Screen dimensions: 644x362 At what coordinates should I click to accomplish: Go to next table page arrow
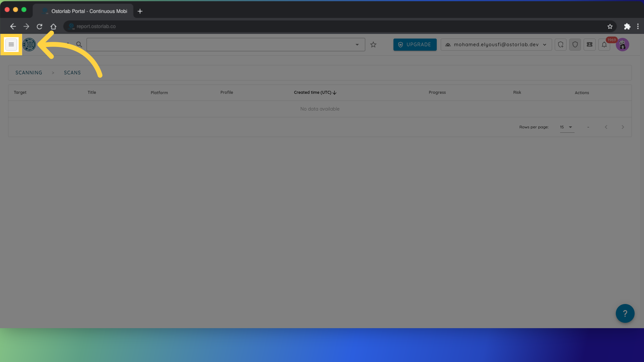623,127
